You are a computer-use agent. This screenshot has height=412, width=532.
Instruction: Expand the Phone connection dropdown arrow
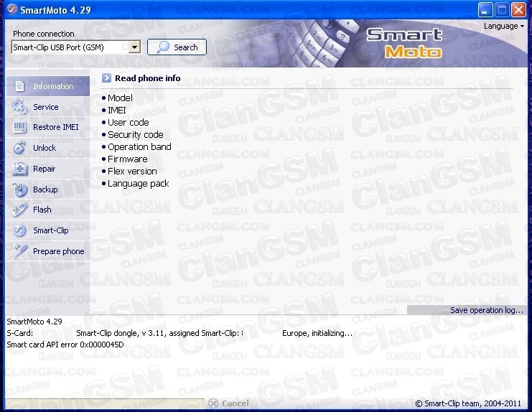tap(134, 47)
